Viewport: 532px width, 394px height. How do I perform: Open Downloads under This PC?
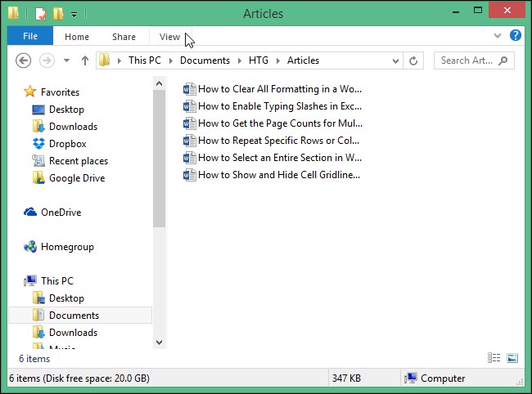coord(74,333)
